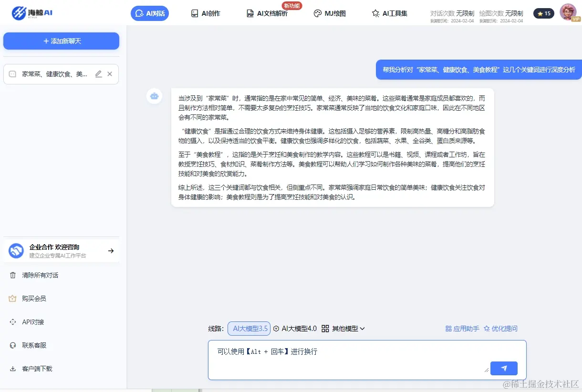Image resolution: width=582 pixels, height=392 pixels.
Task: Click the 企业合作 expand arrow
Action: (111, 250)
